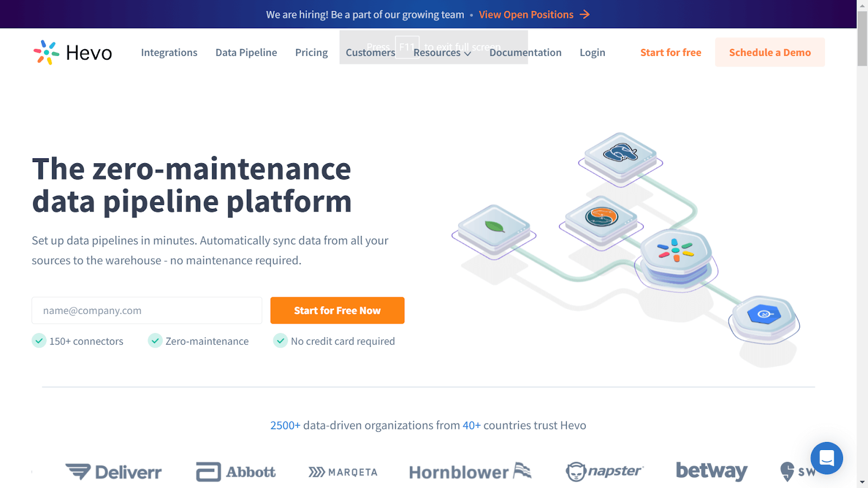Viewport: 868px width, 488px height.
Task: Open the Integrations menu item
Action: click(x=169, y=52)
